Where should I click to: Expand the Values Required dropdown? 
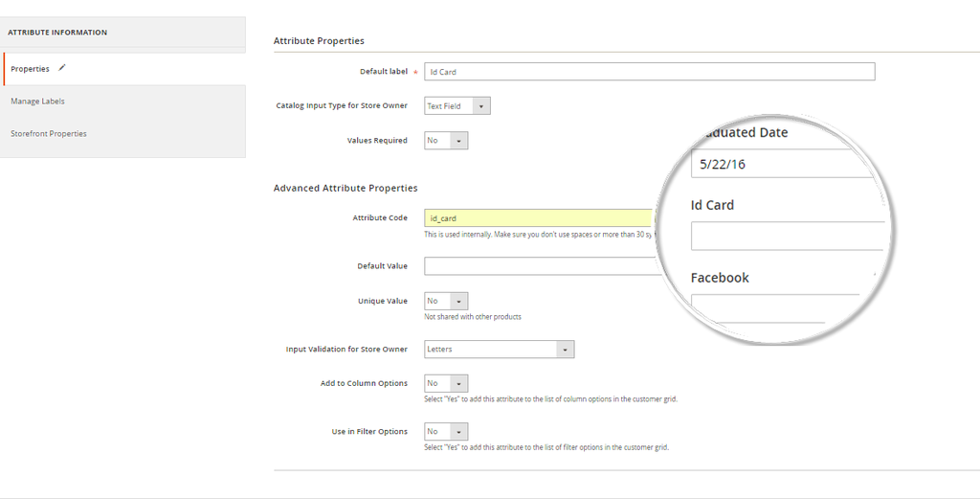click(446, 141)
